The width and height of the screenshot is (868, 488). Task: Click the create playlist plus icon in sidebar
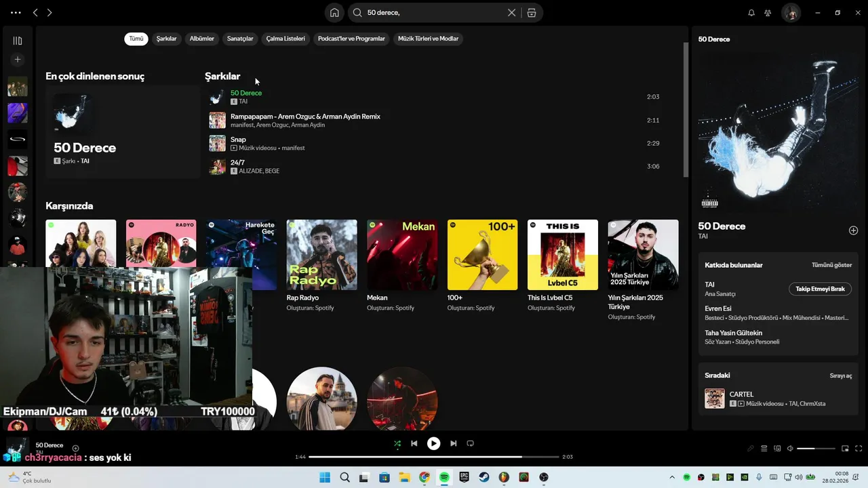point(18,60)
